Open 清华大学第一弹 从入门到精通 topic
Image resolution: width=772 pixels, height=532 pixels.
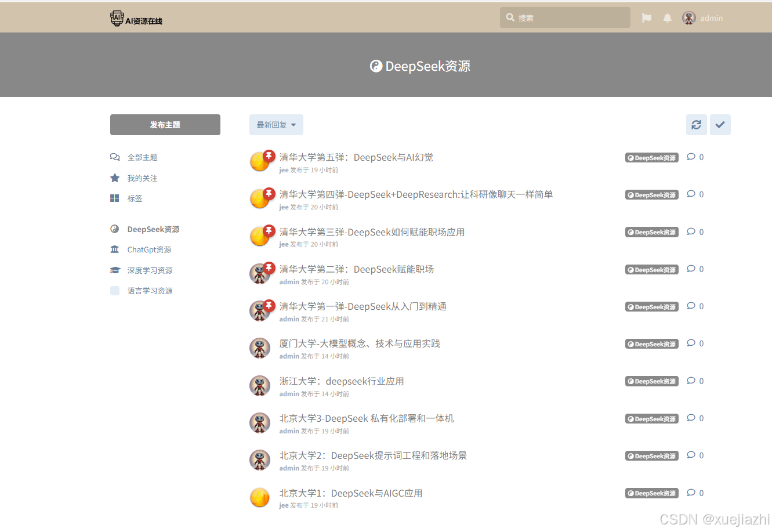pos(363,306)
